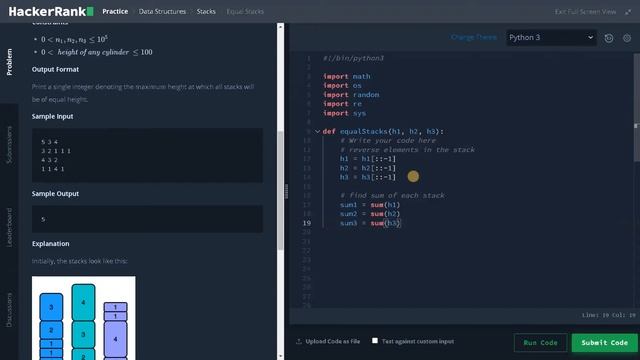Screen dimensions: 640x360
Task: Click the problem panel scrollbar thumb
Action: click(280, 190)
